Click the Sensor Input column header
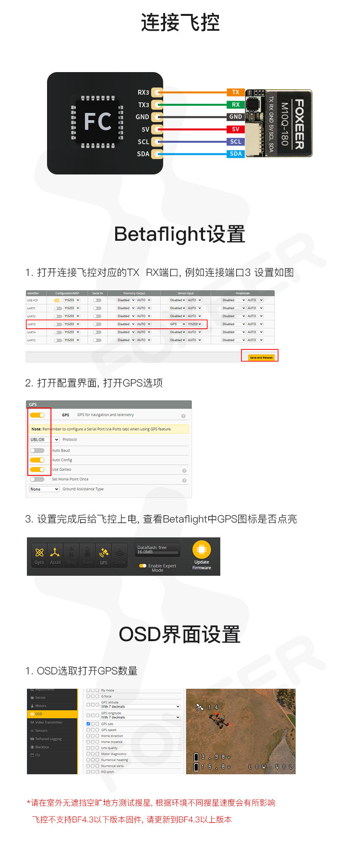Image resolution: width=360 pixels, height=868 pixels. [186, 293]
